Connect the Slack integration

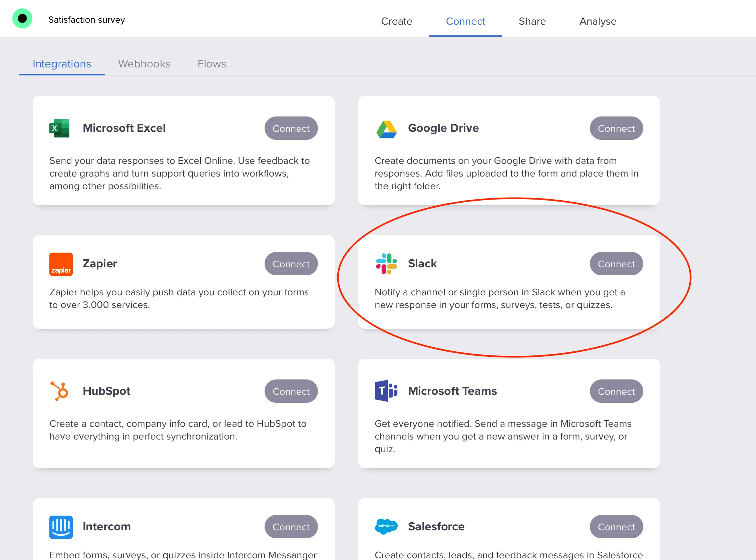[616, 264]
